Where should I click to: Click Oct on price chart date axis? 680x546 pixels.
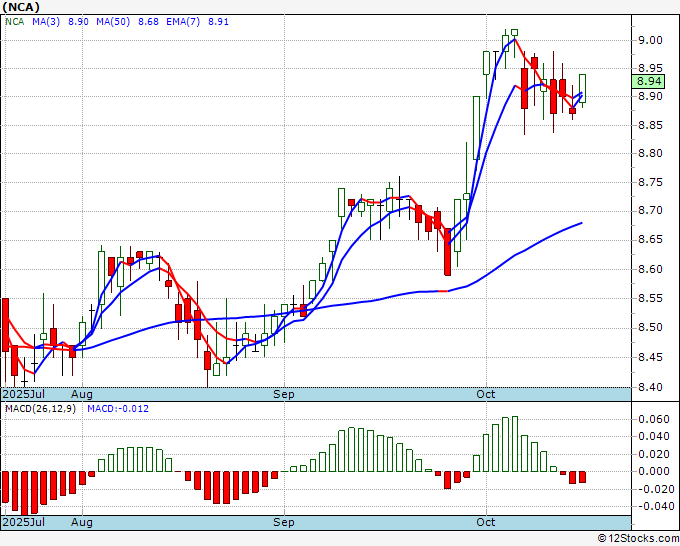click(486, 394)
